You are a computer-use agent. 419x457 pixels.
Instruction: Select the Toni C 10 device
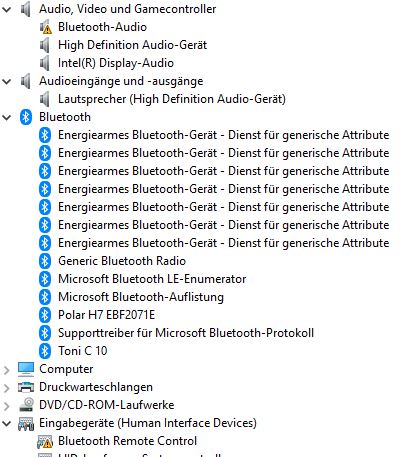(x=83, y=351)
